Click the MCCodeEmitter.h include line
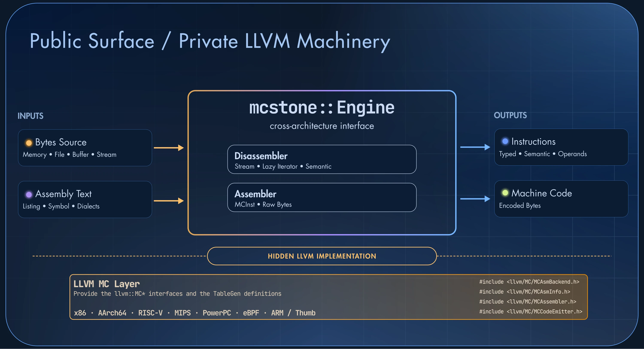This screenshot has width=644, height=349. pyautogui.click(x=531, y=312)
